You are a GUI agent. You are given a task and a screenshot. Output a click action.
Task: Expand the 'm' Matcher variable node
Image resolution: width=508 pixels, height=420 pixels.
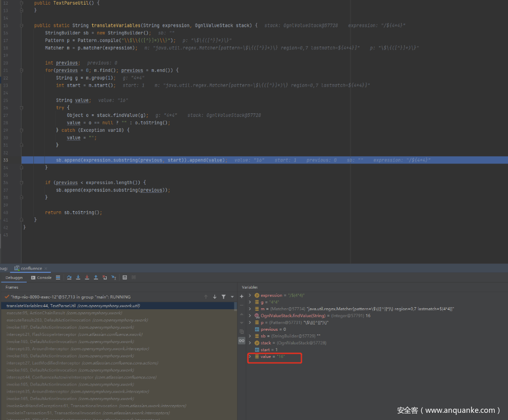tap(250, 309)
